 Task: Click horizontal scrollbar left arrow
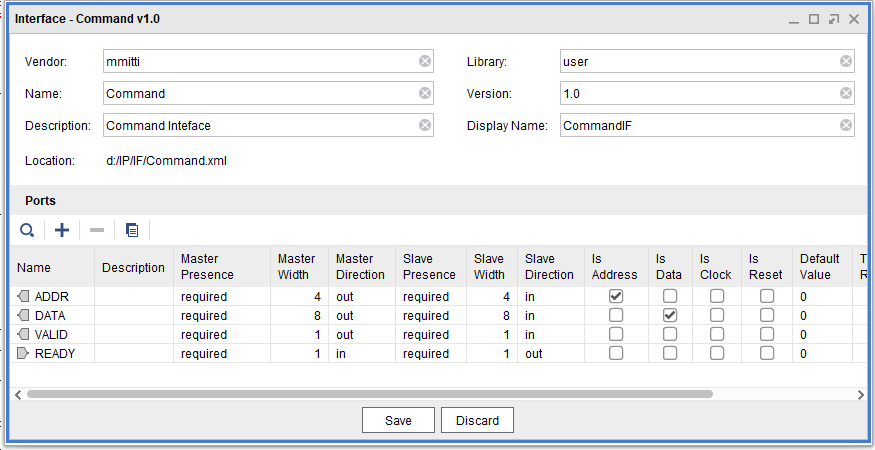[x=18, y=394]
